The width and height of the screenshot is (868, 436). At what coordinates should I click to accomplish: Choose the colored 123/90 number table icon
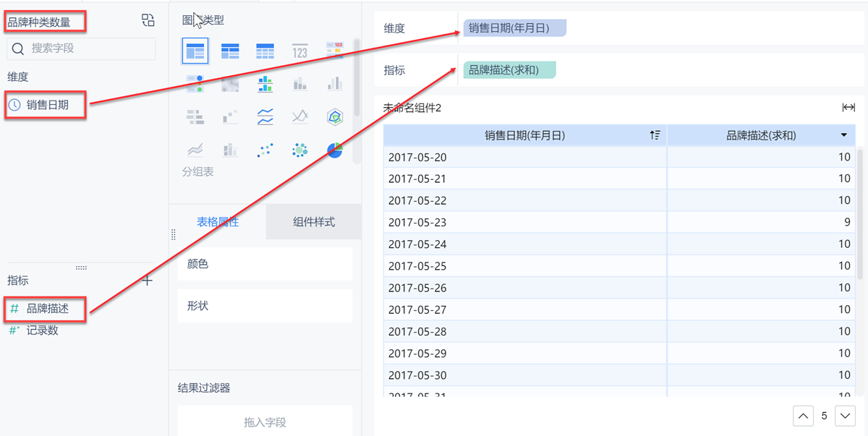click(334, 51)
